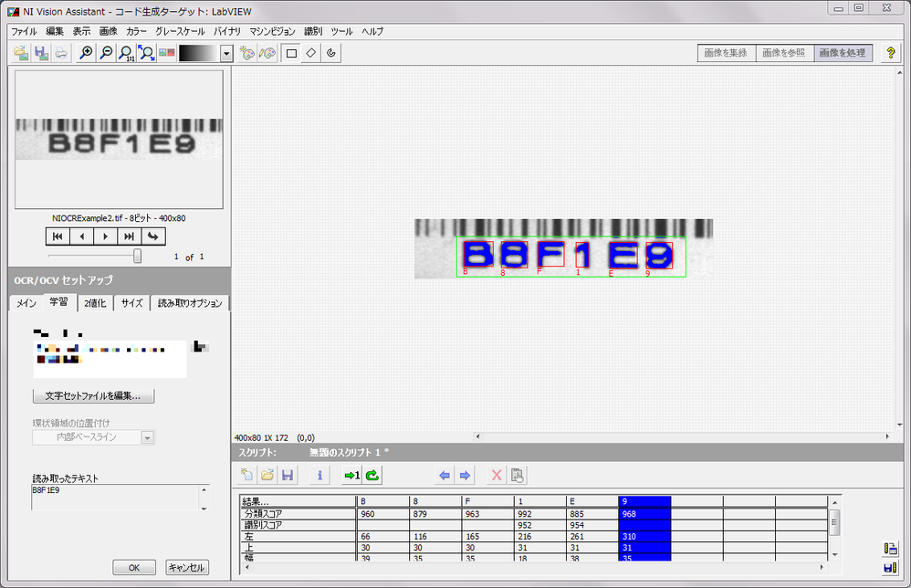Click the help question mark icon
This screenshot has height=588, width=911.
coord(891,53)
